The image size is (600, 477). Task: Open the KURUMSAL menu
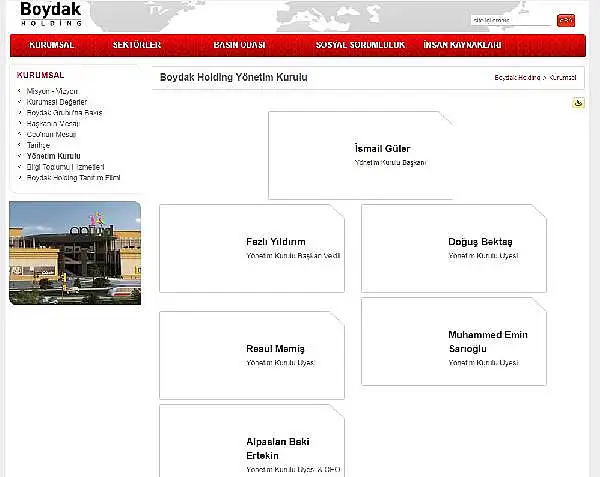52,45
